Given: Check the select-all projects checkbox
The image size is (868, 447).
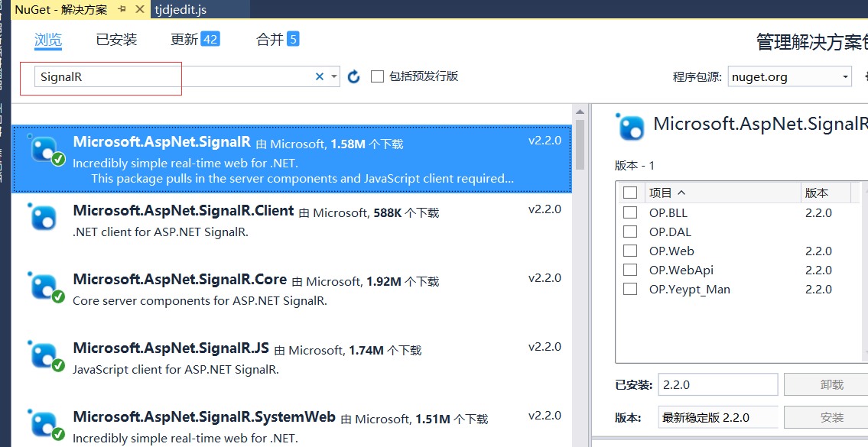Looking at the screenshot, I should tap(630, 193).
